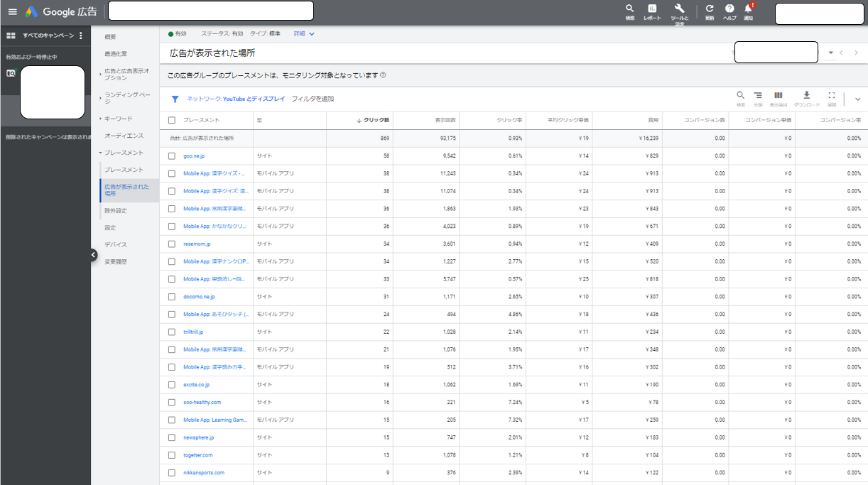Viewport: 868px width, 485px height.
Task: Expand the toolbar chevron at right
Action: (x=857, y=99)
